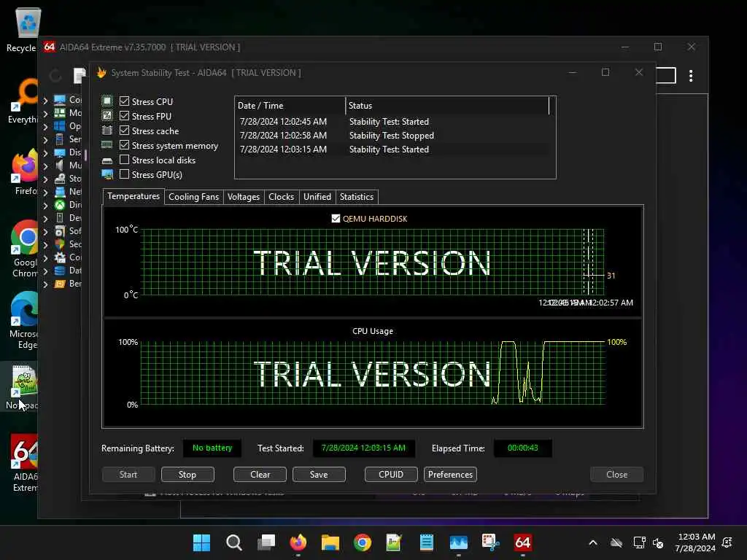The image size is (747, 560).
Task: Toggle QEMU HARDDISK temperature checkbox
Action: tap(336, 219)
